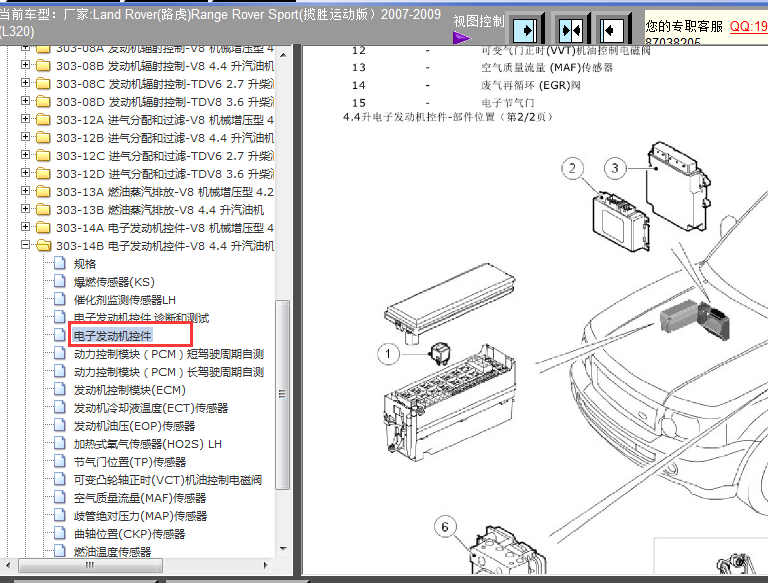The width and height of the screenshot is (768, 583).
Task: Open 曲轴位置(CKP)传感器 document
Action: point(129,534)
